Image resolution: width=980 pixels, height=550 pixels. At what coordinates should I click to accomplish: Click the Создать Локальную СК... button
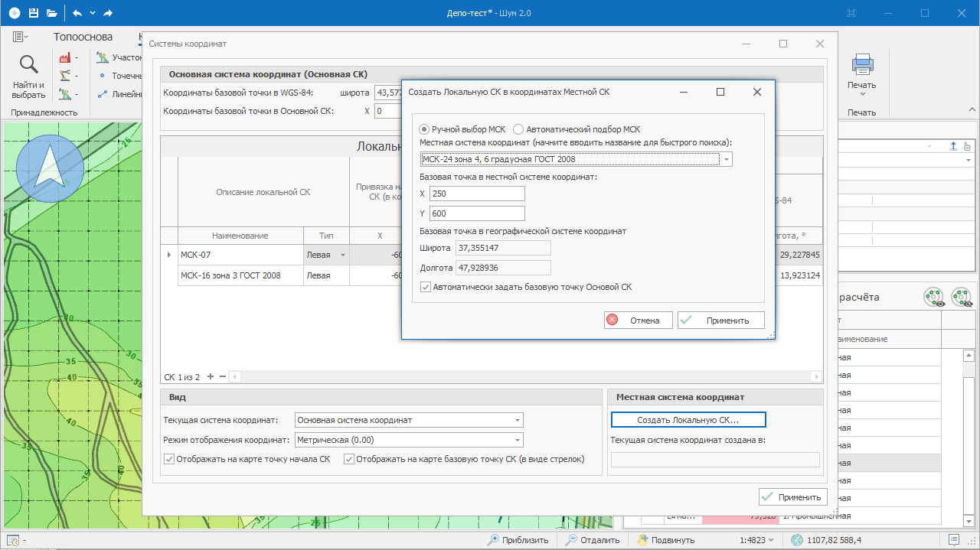(688, 420)
